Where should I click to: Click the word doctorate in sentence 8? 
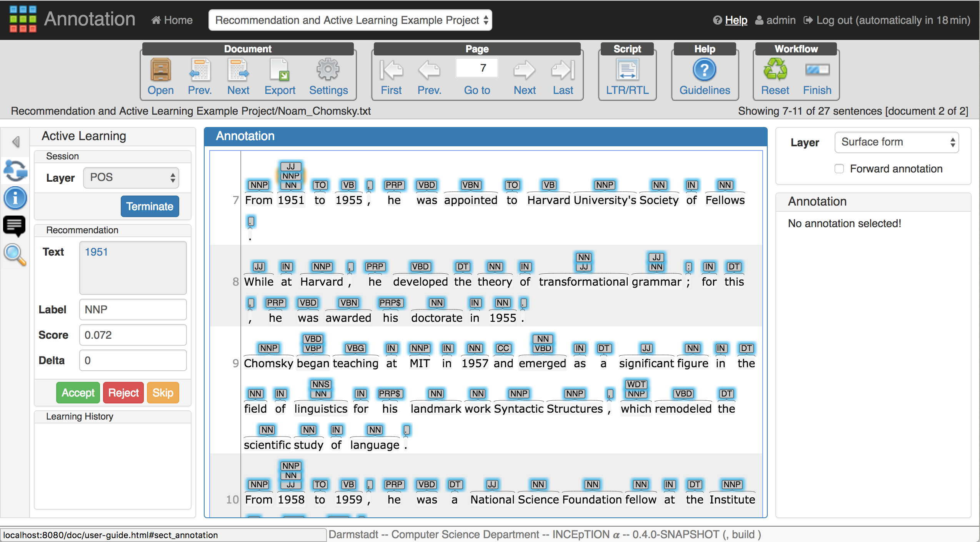[x=437, y=318]
